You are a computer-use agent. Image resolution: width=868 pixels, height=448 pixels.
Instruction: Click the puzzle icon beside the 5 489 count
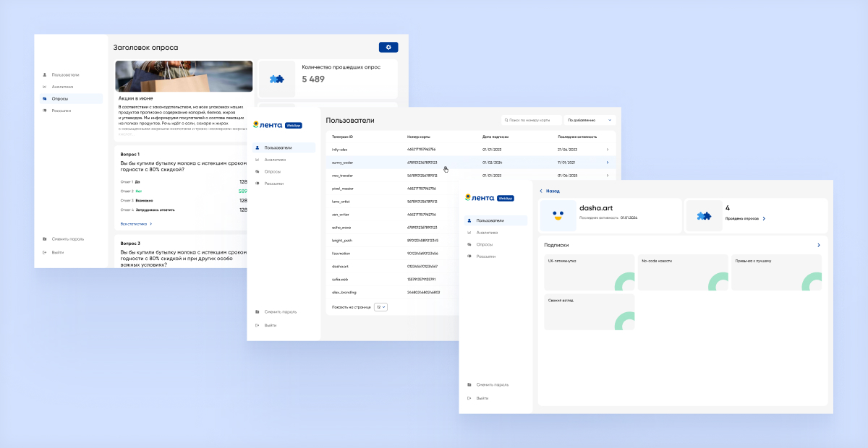pos(277,79)
